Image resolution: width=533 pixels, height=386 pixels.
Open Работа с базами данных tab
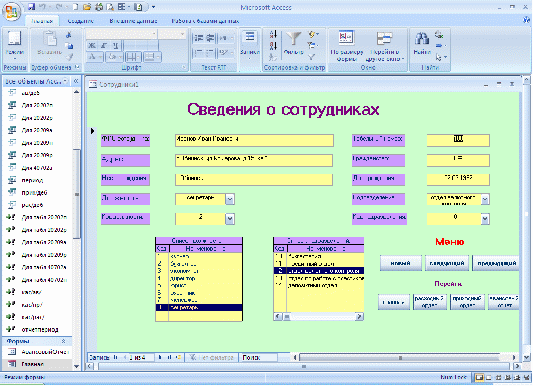tap(205, 21)
